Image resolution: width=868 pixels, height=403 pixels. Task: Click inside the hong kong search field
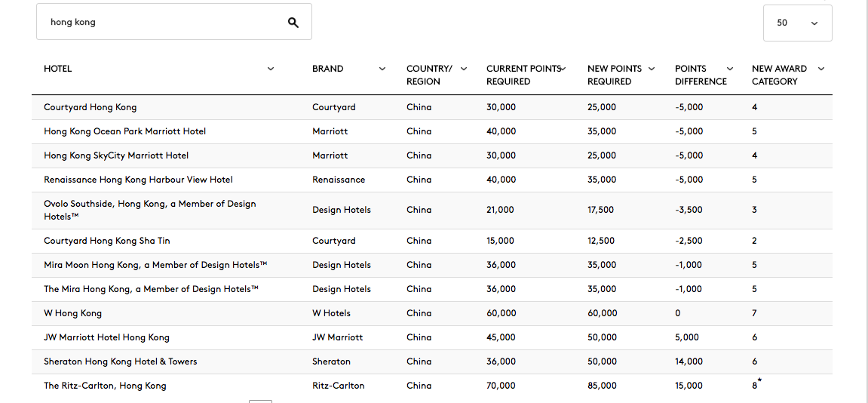click(x=166, y=22)
